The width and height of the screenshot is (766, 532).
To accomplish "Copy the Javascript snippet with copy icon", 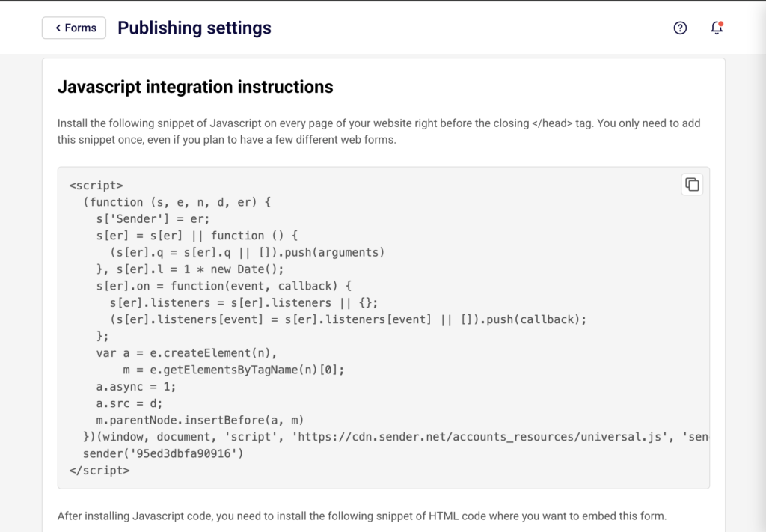I will 692,185.
